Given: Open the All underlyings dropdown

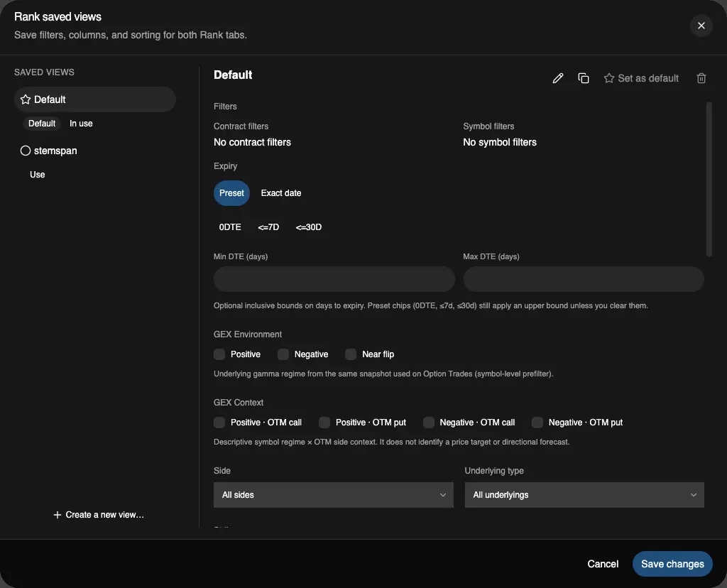Looking at the screenshot, I should [x=584, y=495].
